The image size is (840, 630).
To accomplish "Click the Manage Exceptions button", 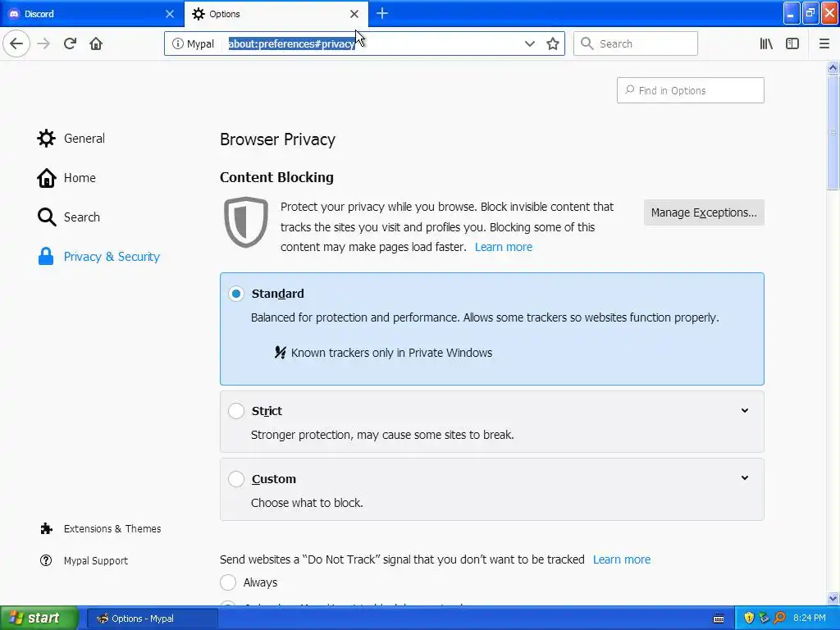I will pos(704,212).
